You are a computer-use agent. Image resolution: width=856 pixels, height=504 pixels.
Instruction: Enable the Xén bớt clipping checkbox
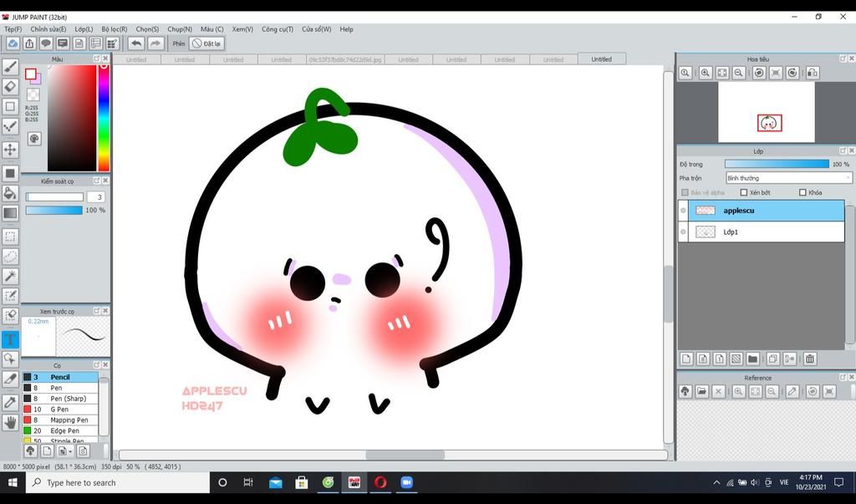click(x=744, y=193)
